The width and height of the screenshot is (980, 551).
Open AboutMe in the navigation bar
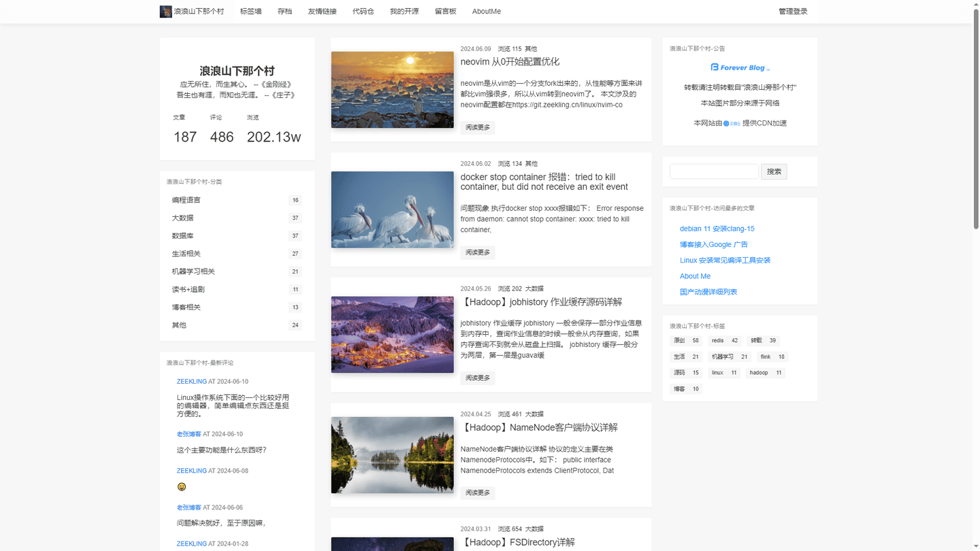pyautogui.click(x=487, y=12)
